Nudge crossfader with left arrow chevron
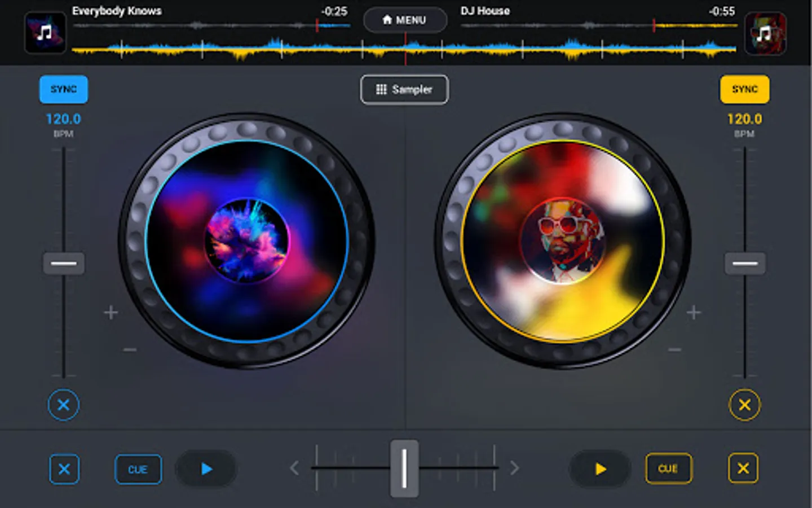 tap(294, 468)
